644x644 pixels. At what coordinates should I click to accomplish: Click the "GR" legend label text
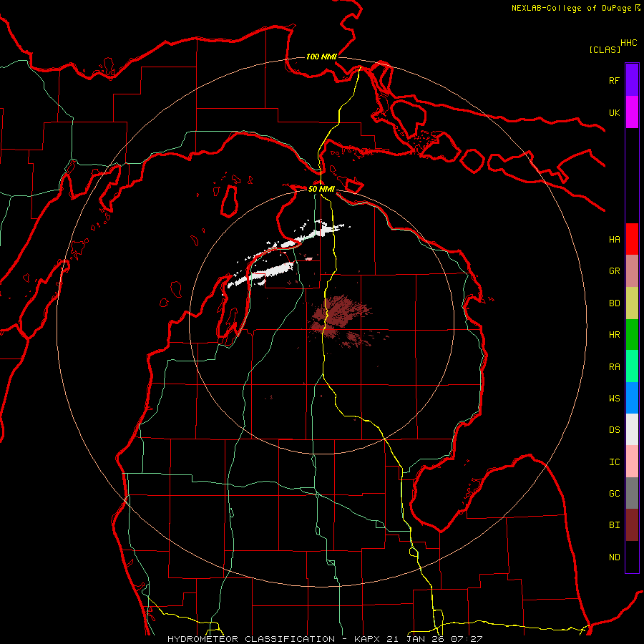(615, 271)
